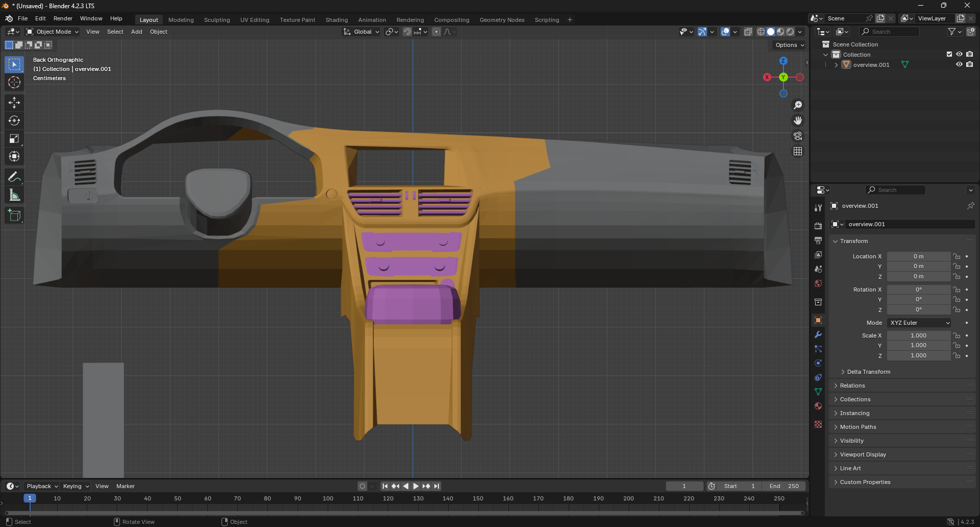Choose the Transform tool
The image size is (980, 527).
14,156
